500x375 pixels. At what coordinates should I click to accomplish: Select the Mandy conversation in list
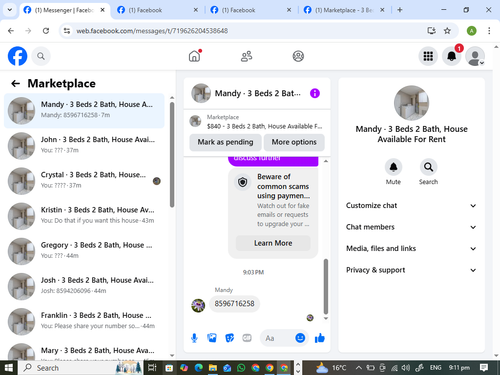pyautogui.click(x=84, y=111)
